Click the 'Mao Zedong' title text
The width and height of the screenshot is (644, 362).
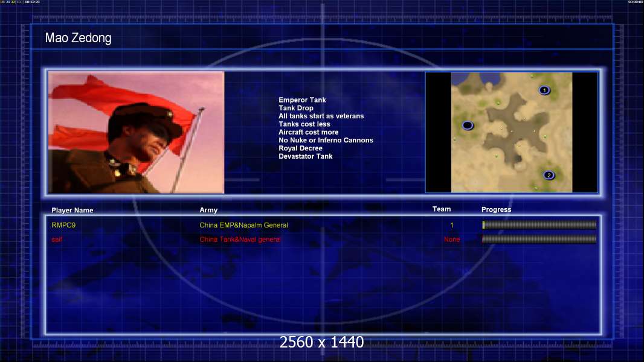[78, 38]
